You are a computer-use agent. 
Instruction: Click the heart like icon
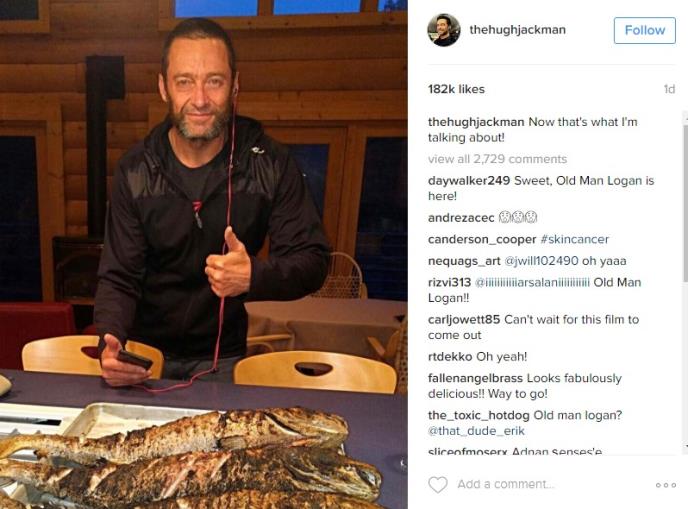click(x=437, y=484)
